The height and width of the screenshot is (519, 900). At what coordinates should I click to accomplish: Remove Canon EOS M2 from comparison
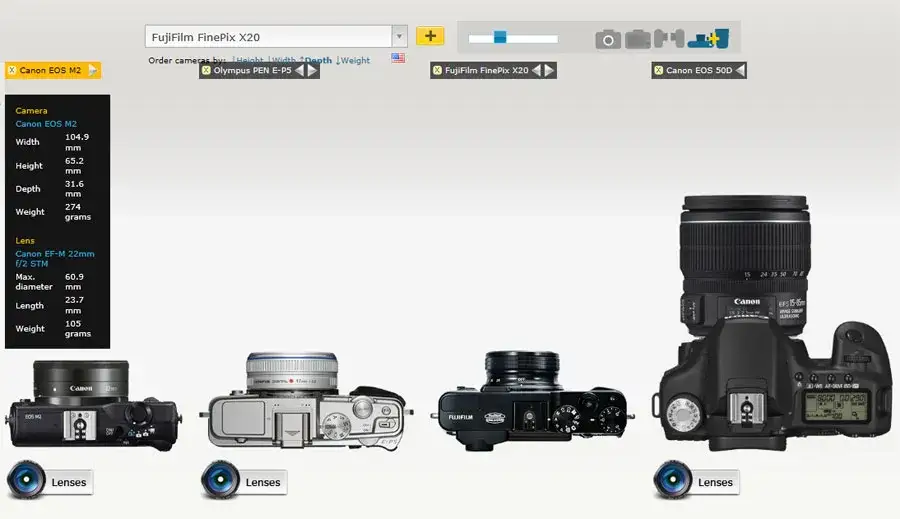tap(12, 71)
